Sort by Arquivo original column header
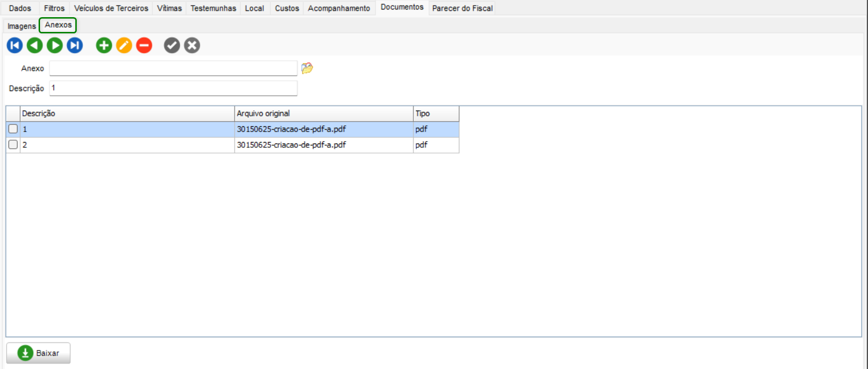The height and width of the screenshot is (369, 868). point(323,113)
